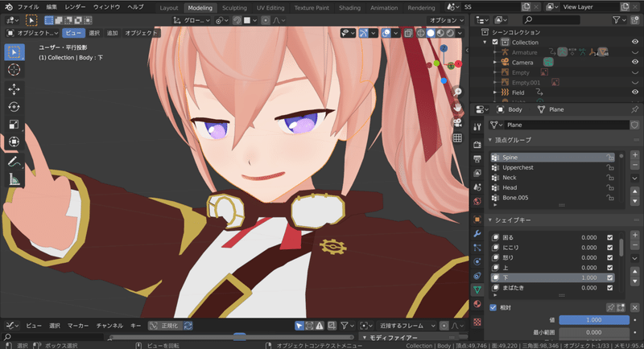The image size is (644, 349).
Task: Open the Object Constraint properties tab
Action: click(477, 276)
